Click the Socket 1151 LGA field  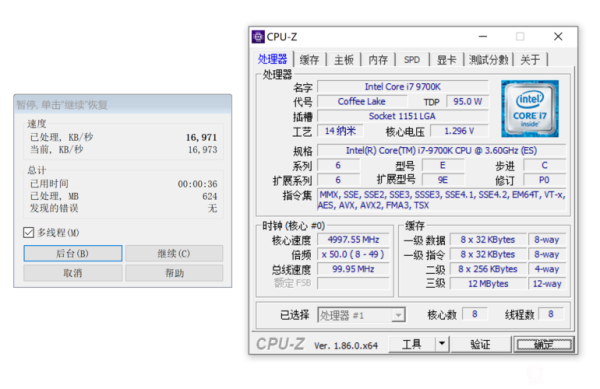403,116
